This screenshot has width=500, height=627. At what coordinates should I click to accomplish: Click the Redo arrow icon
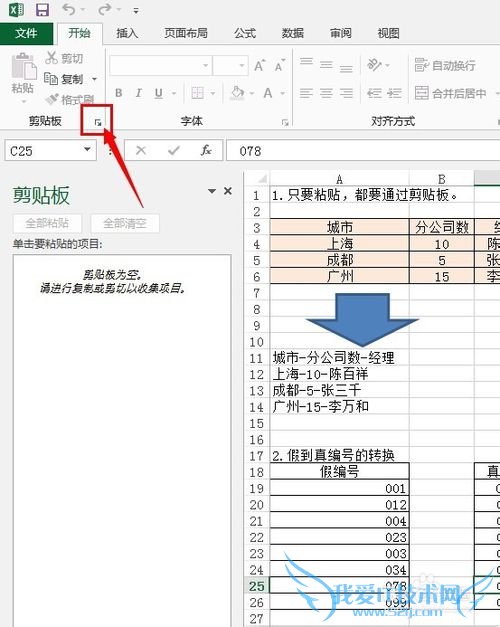point(104,10)
